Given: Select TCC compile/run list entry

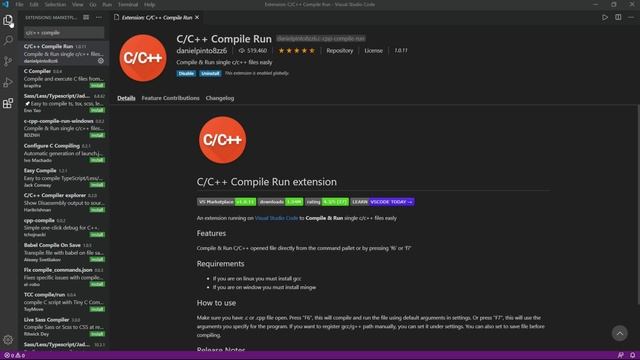Looking at the screenshot, I should click(x=64, y=302).
